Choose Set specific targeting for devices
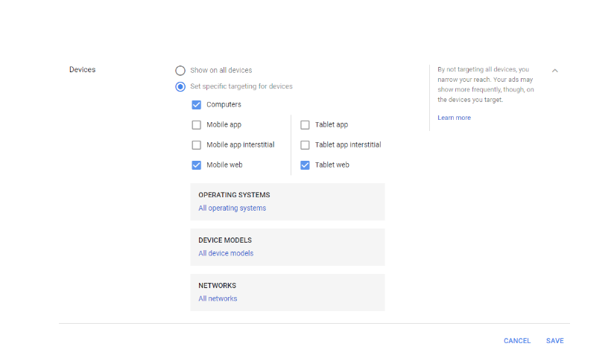Screen dimensions: 614x364 tap(180, 86)
